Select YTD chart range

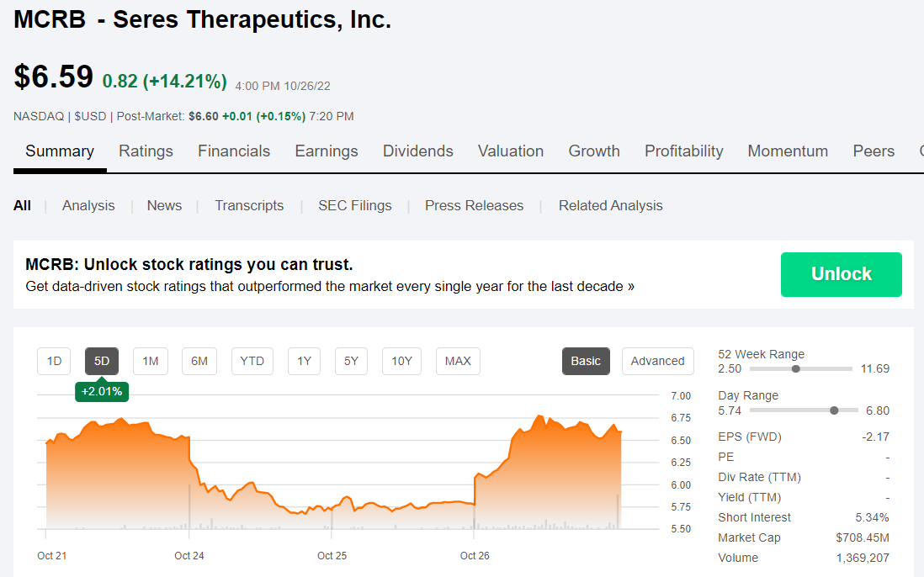[x=252, y=361]
